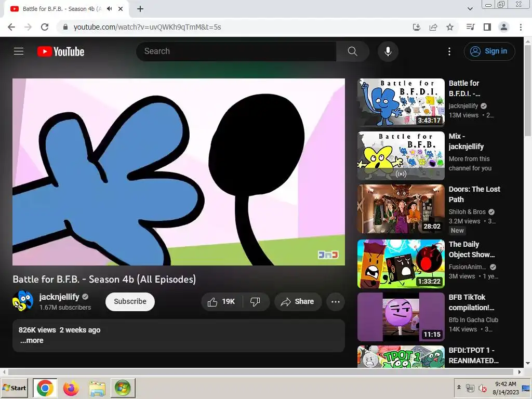Go back in Chrome
This screenshot has height=399, width=532.
pos(11,27)
